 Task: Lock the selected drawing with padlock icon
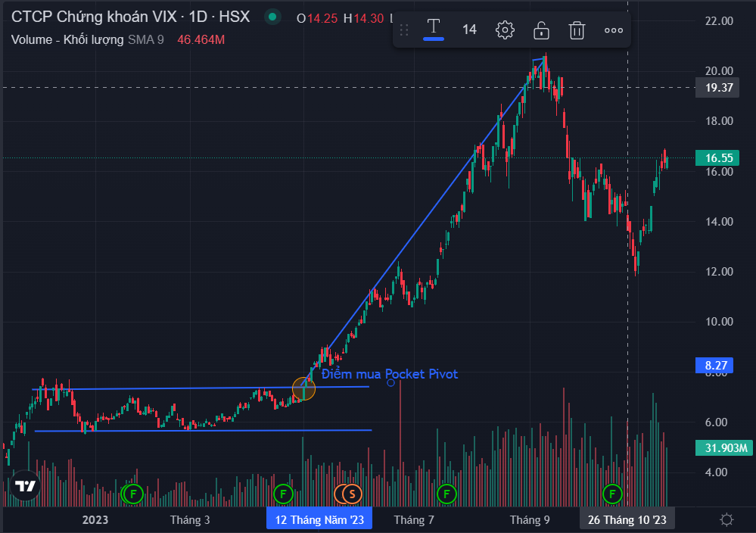point(541,30)
